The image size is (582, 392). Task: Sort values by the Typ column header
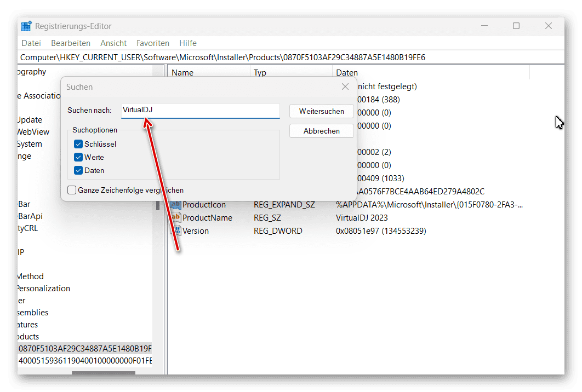pos(291,72)
